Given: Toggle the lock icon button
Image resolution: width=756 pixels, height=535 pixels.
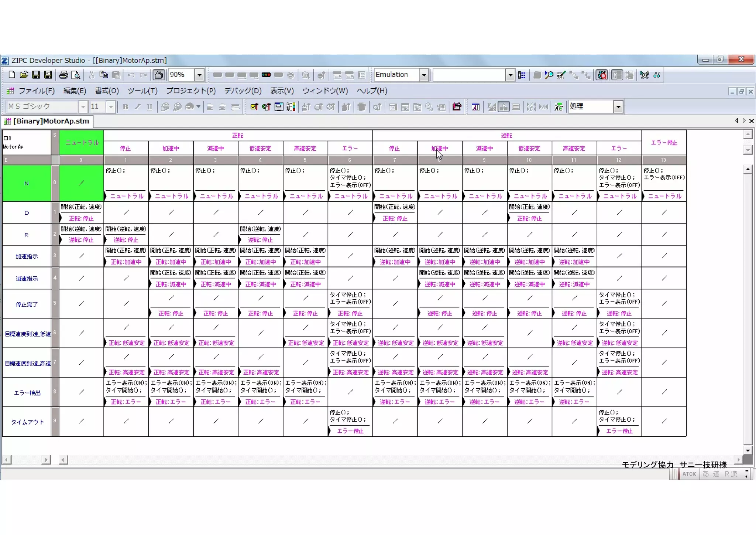Looking at the screenshot, I should click(159, 75).
